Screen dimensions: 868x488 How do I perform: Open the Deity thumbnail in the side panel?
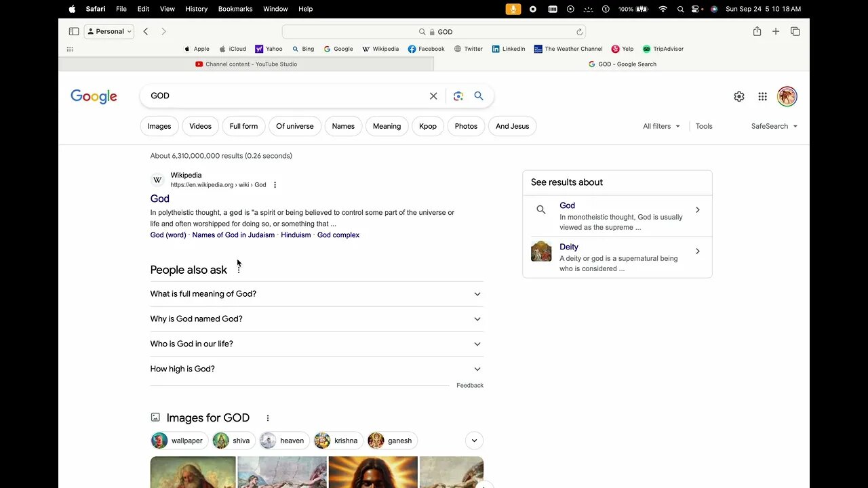[541, 251]
